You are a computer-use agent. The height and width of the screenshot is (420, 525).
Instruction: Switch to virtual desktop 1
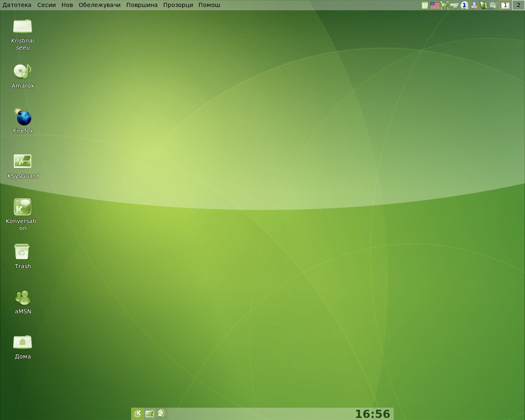point(506,5)
